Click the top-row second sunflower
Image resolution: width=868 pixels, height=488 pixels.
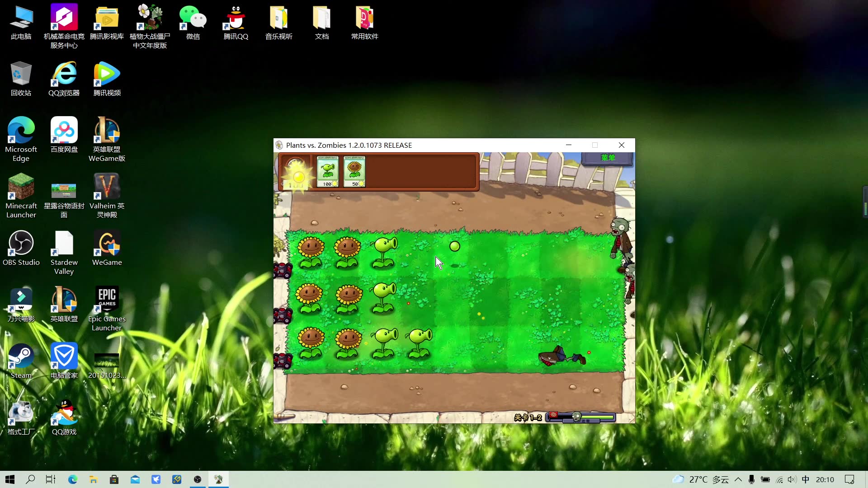347,252
